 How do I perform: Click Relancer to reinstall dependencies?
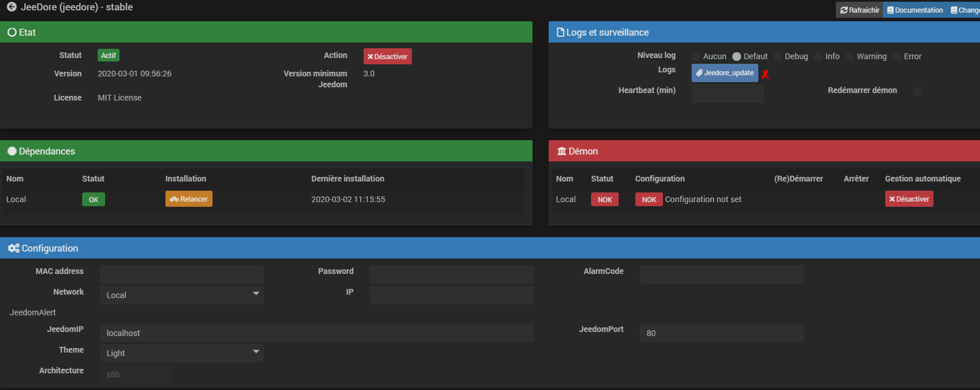pos(189,199)
